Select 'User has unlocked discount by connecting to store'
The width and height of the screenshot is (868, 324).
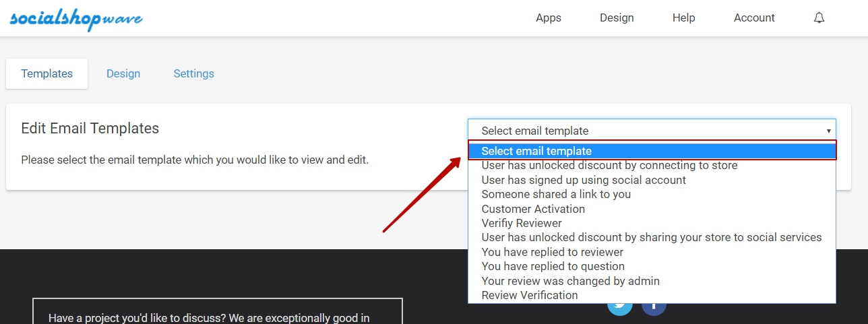(x=652, y=166)
